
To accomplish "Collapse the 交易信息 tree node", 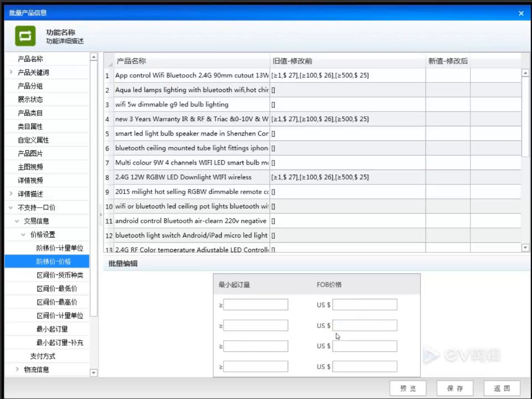I will point(17,221).
